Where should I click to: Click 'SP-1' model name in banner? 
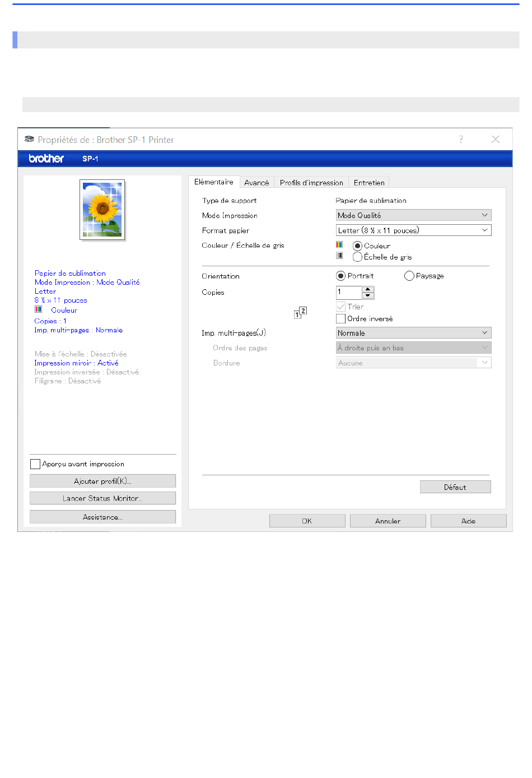(90, 159)
